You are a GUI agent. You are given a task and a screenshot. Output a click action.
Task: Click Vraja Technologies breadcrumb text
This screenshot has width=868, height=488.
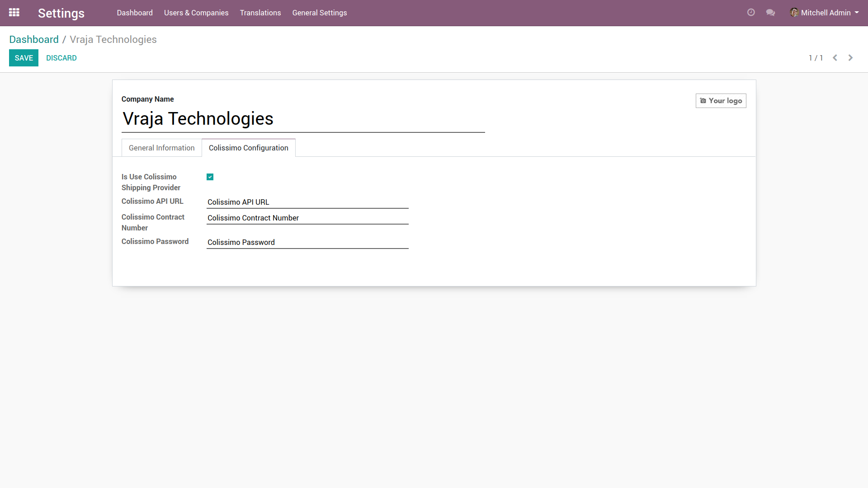point(113,39)
